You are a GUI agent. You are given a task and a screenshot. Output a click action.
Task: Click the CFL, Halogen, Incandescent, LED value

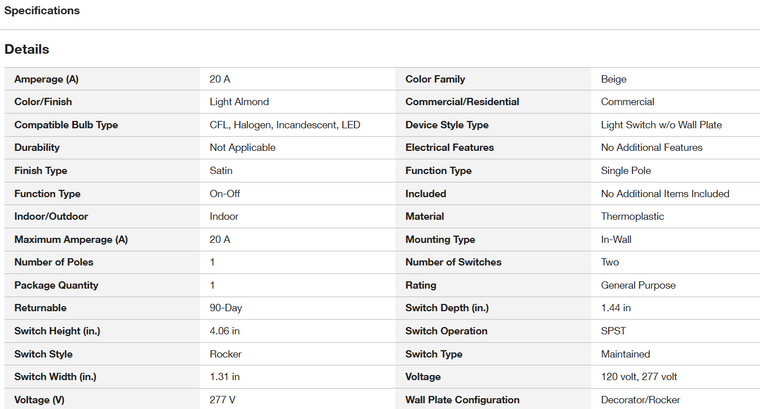(285, 125)
